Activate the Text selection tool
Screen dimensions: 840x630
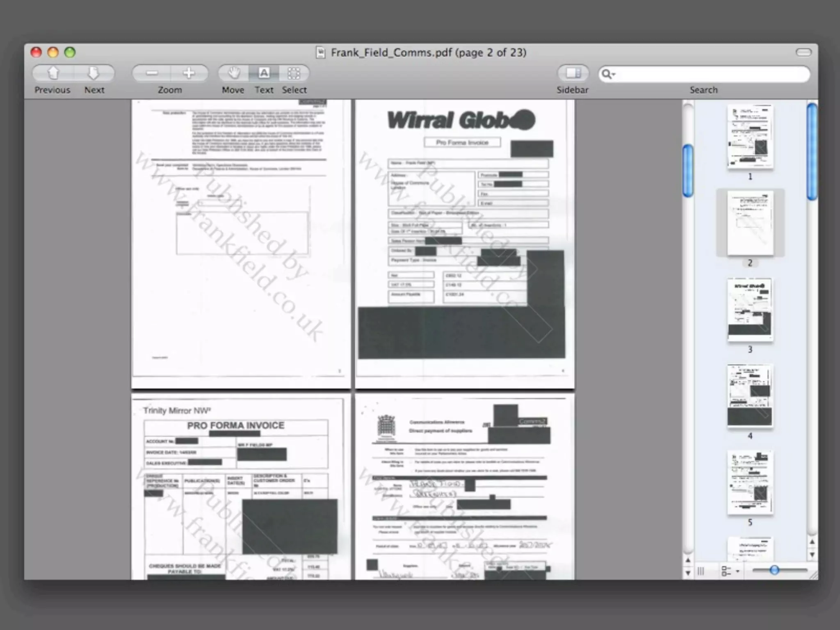[x=264, y=73]
